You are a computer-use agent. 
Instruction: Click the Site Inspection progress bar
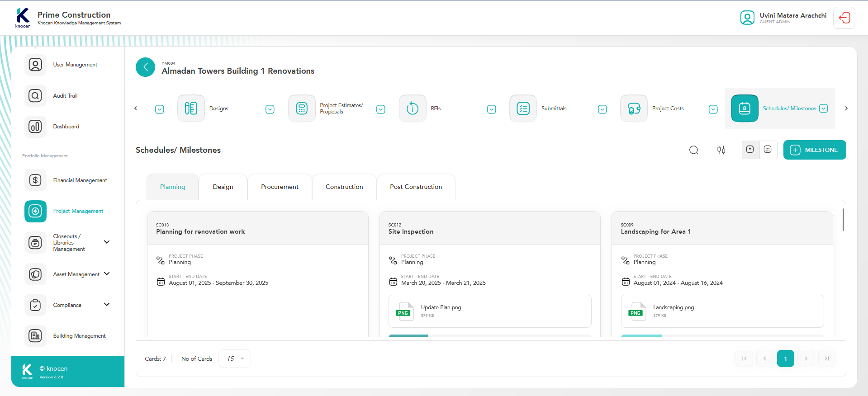[x=489, y=335]
